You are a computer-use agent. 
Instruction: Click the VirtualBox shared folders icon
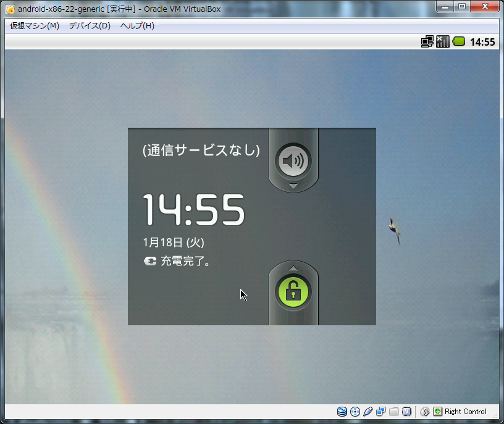click(394, 412)
